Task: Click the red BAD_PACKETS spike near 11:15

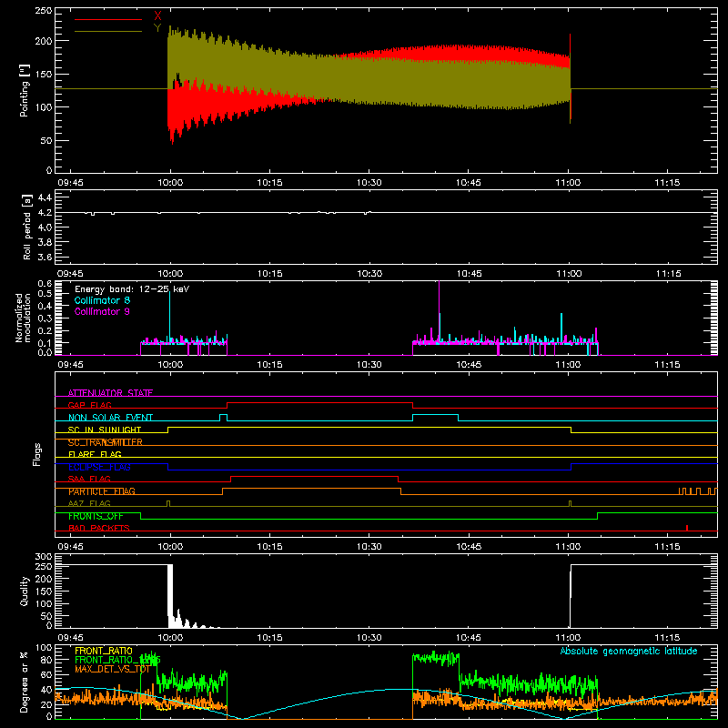Action: point(687,528)
